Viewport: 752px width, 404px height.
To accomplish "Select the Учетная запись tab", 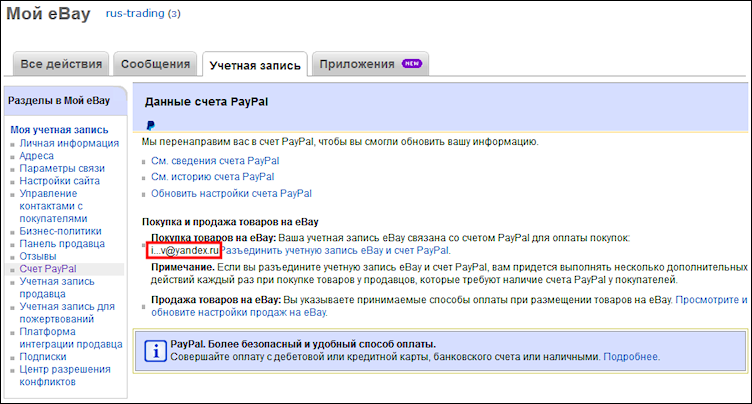I will [x=255, y=65].
